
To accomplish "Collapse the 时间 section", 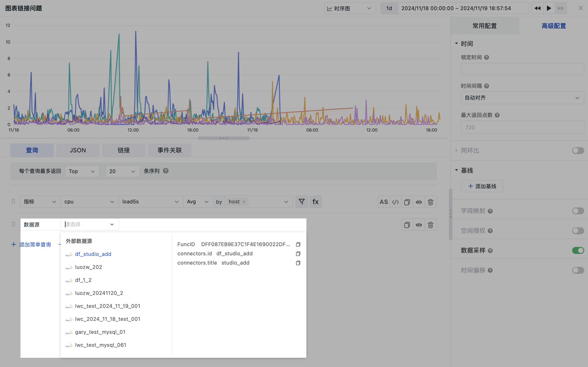I will point(456,44).
